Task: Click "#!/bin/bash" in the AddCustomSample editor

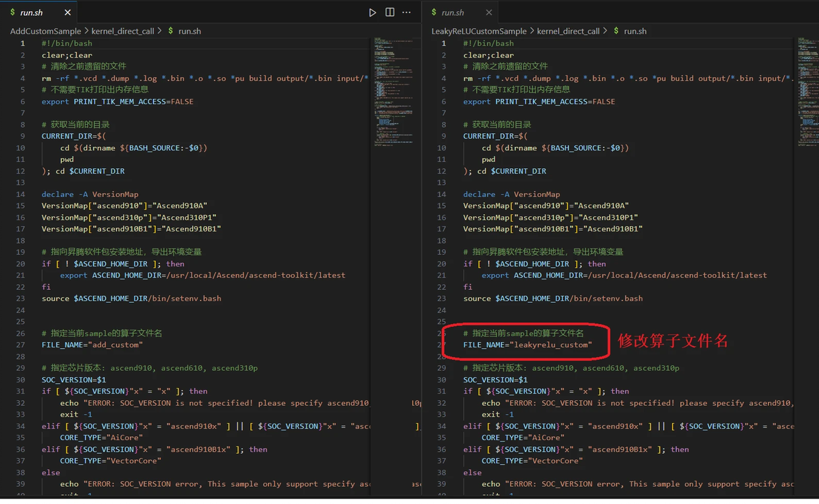Action: 67,43
